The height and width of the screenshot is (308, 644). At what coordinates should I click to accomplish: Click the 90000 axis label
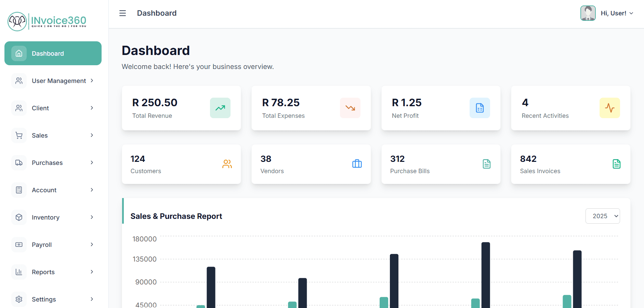(146, 282)
